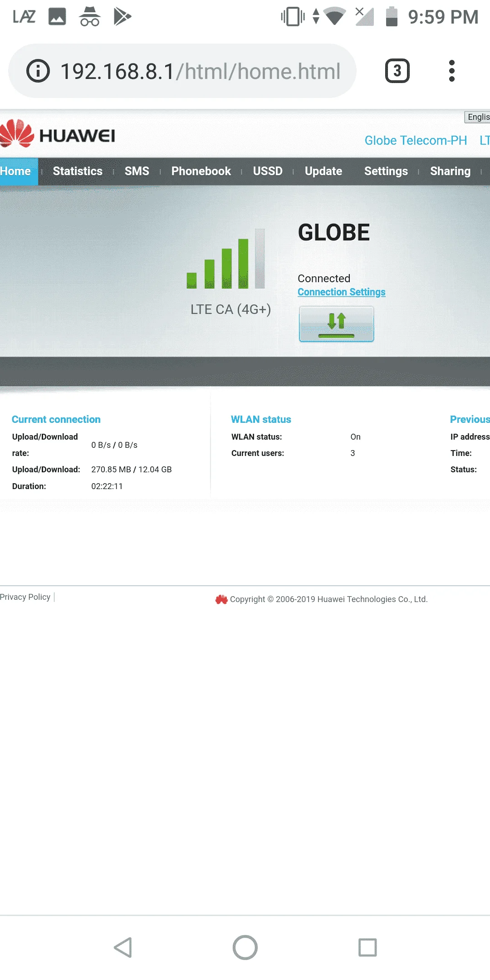Open the Privacy Policy link
The width and height of the screenshot is (490, 980).
[25, 597]
